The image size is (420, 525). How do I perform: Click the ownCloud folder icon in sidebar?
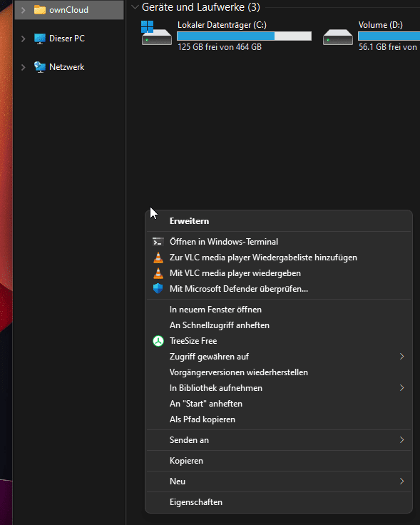40,10
